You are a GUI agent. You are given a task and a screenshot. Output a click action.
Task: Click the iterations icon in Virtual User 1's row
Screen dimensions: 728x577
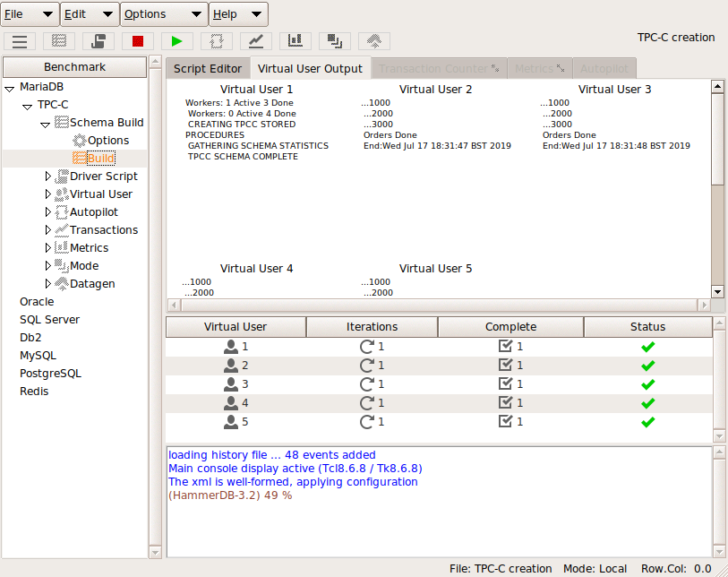click(367, 347)
